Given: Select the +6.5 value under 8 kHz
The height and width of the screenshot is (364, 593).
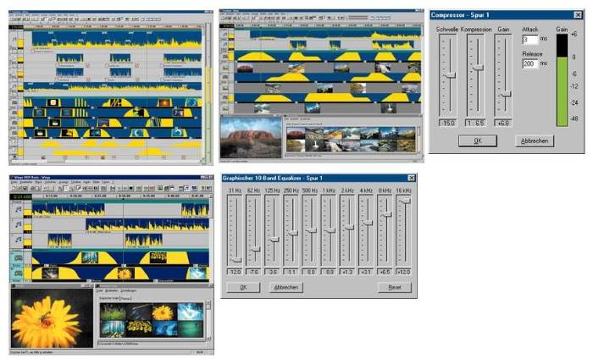Looking at the screenshot, I should click(x=385, y=272).
